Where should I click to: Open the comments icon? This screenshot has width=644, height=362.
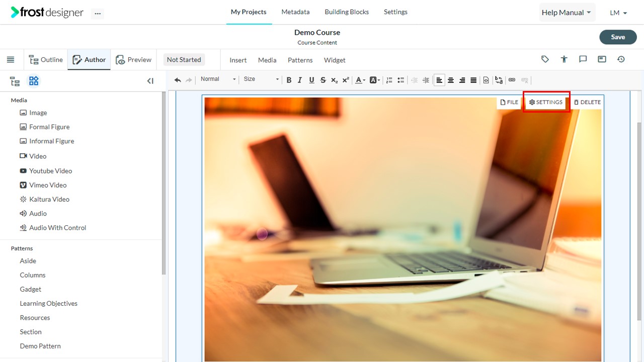point(583,59)
